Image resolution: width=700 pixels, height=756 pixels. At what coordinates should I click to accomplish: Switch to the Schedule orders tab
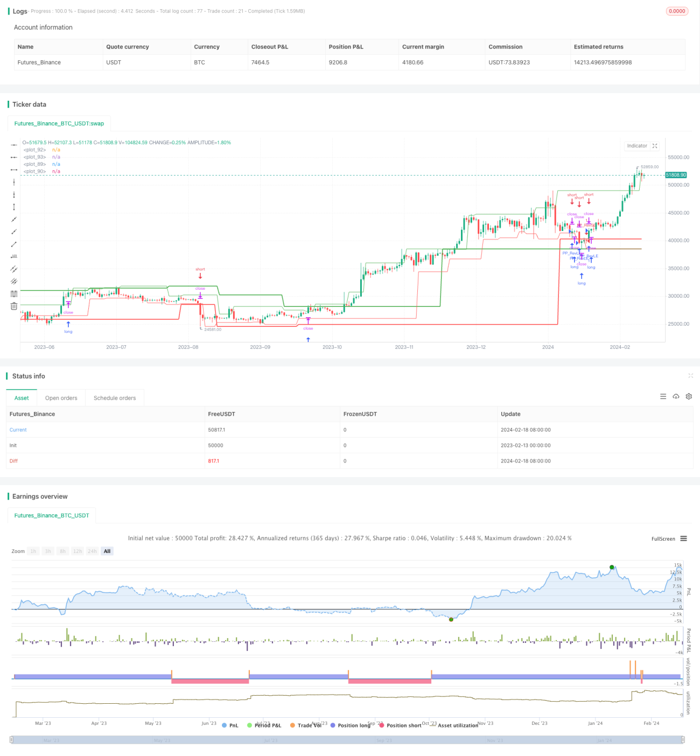pyautogui.click(x=115, y=398)
